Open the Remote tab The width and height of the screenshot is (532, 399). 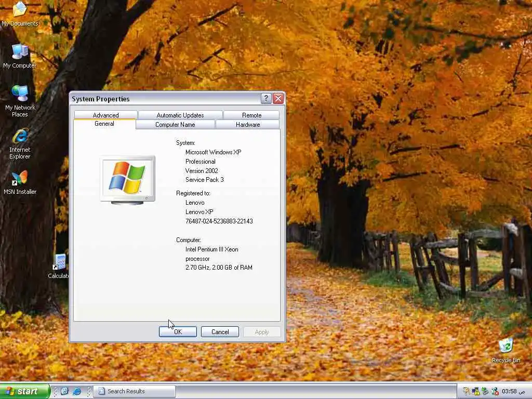251,115
